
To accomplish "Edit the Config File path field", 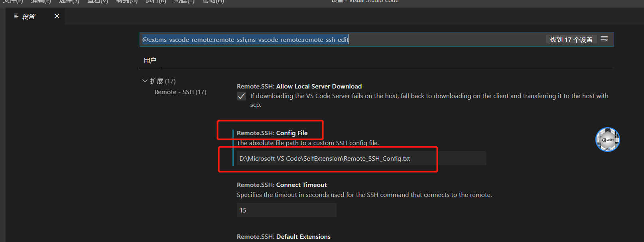I will (x=361, y=158).
